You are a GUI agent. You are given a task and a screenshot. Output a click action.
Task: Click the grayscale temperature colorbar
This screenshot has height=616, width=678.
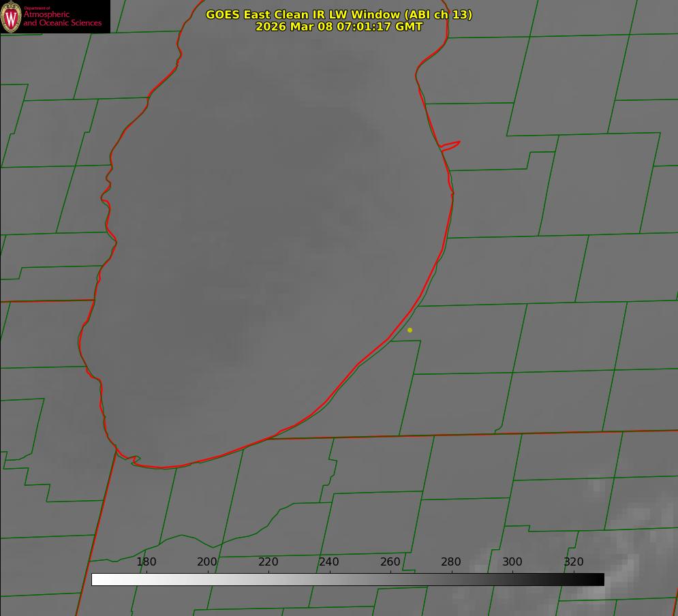(348, 579)
